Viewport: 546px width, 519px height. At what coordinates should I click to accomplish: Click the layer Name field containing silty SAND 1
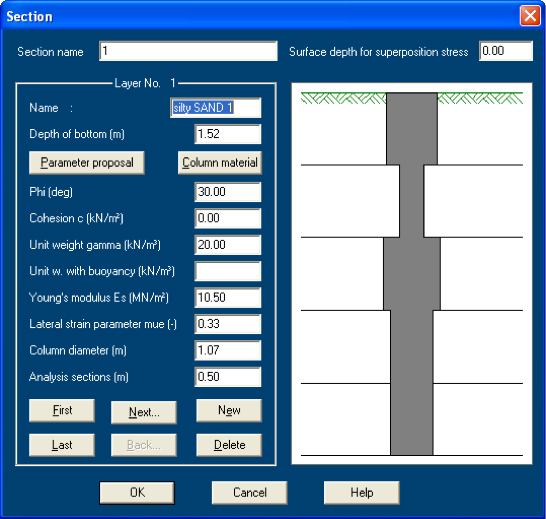tap(216, 108)
